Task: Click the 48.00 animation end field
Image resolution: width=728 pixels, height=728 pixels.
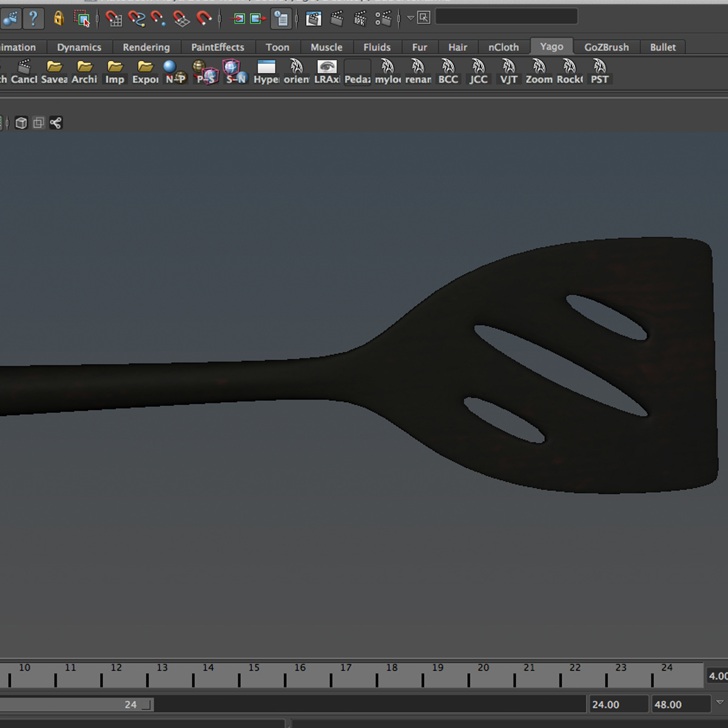Action: tap(680, 704)
